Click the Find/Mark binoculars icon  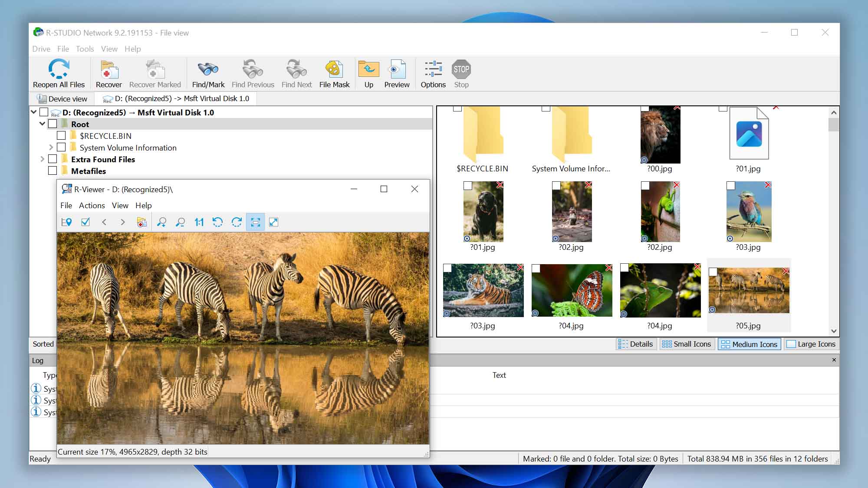click(x=208, y=69)
